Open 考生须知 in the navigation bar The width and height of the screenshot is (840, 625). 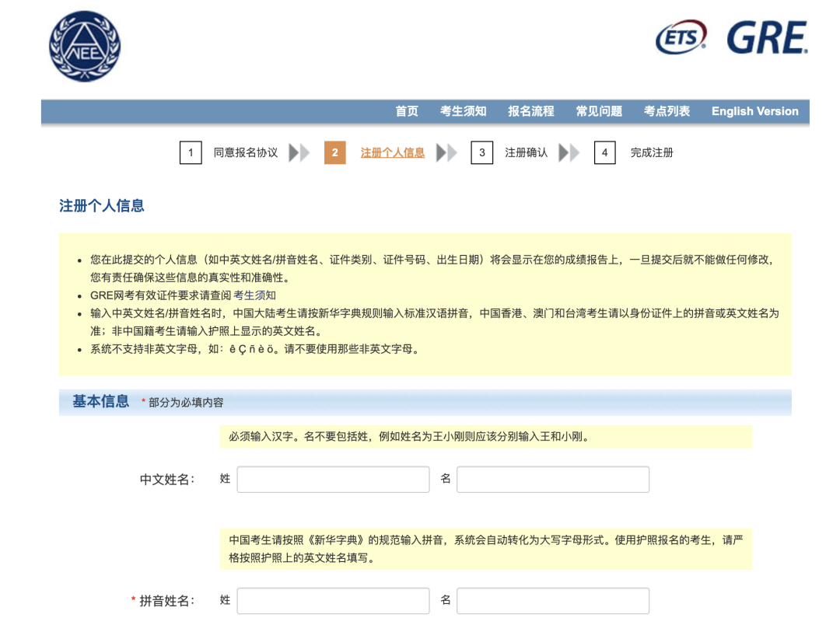pos(464,111)
